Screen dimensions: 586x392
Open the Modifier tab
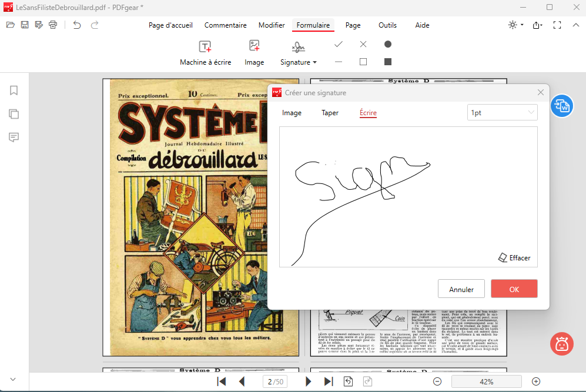[x=272, y=25]
